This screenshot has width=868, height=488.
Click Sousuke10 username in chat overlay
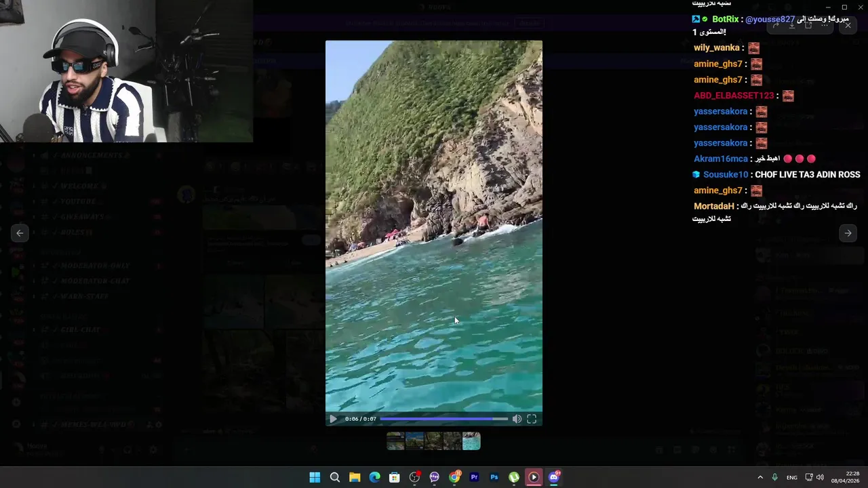[726, 175]
